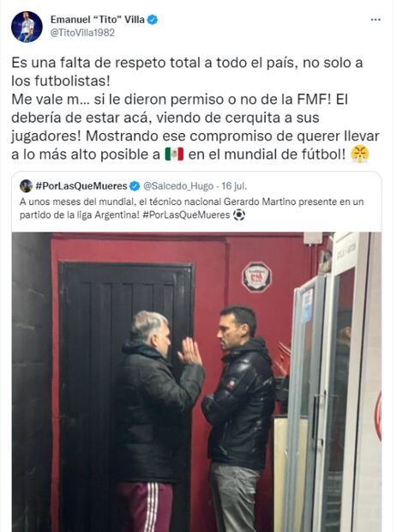Click the blue verified badge beside Villa

tap(153, 20)
